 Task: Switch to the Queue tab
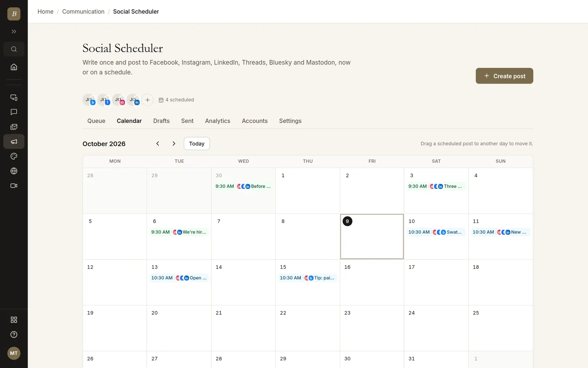(x=96, y=121)
